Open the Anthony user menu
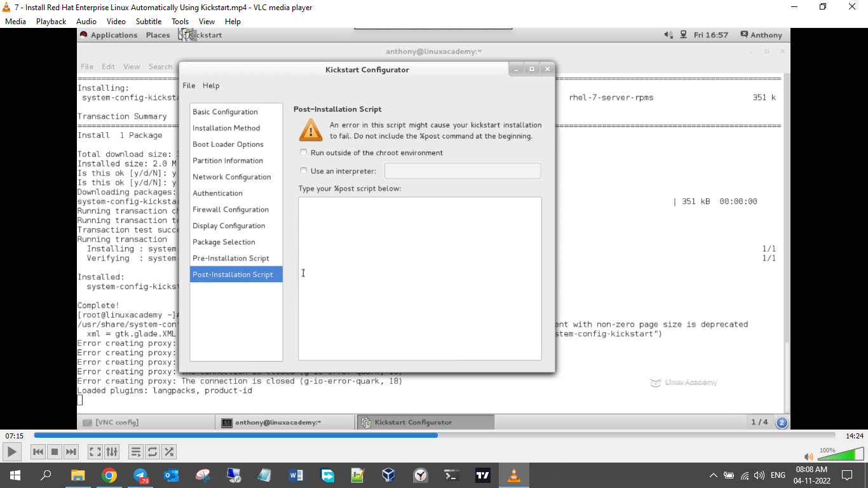The image size is (868, 488). 761,35
